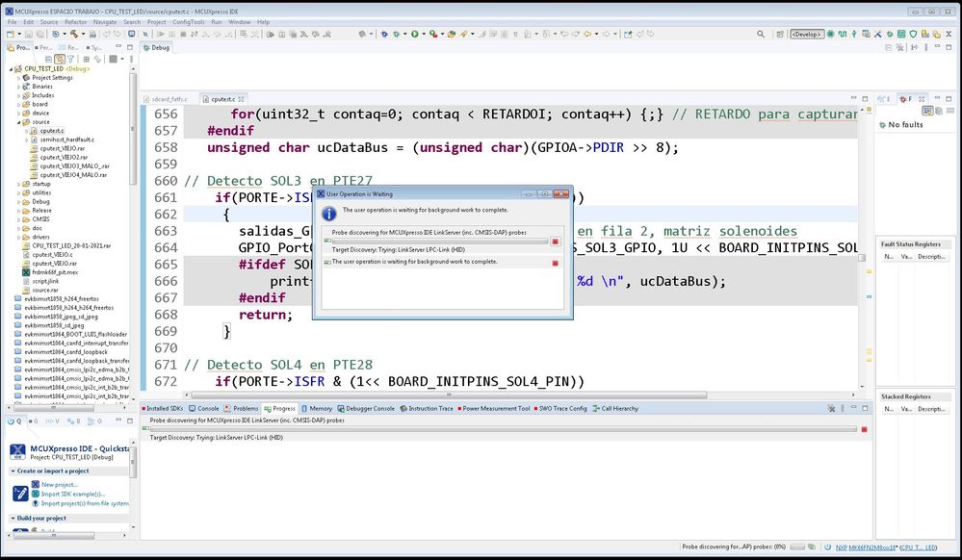962x560 pixels.
Task: Click Import project(s) from file system link
Action: [85, 503]
